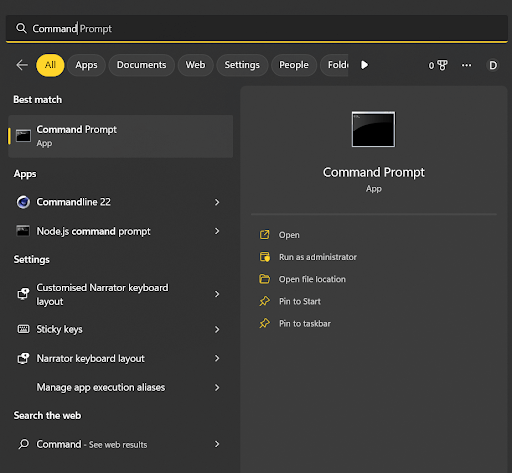512x473 pixels.
Task: Click the Sticky keys keyboard icon
Action: (x=23, y=329)
